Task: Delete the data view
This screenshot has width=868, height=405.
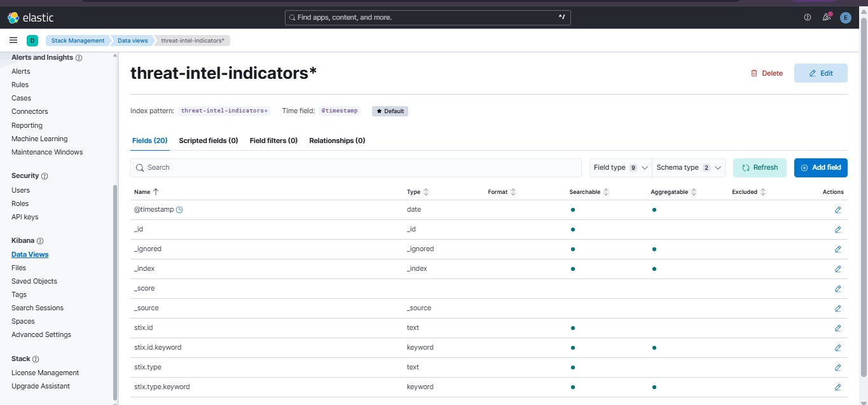Action: tap(767, 73)
